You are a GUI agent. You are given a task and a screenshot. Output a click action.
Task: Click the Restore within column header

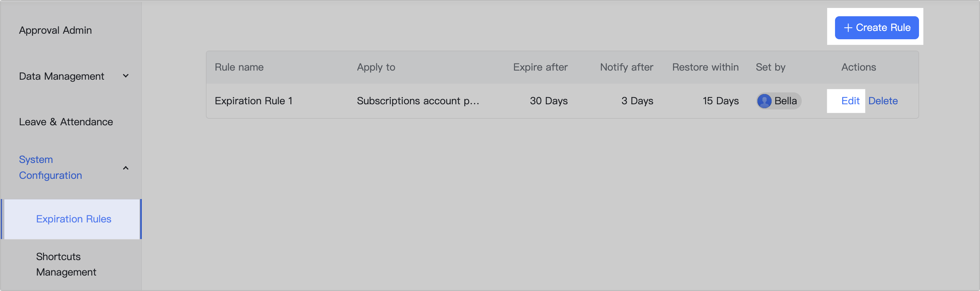coord(705,67)
